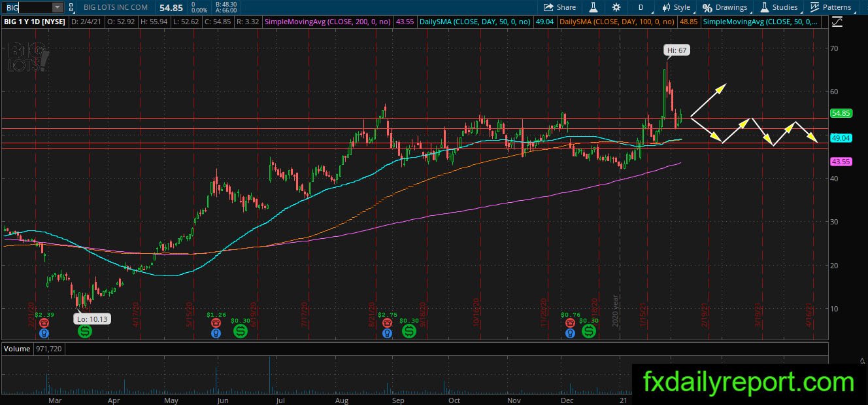
Task: Click the BIG symbol input field
Action: pyautogui.click(x=26, y=7)
